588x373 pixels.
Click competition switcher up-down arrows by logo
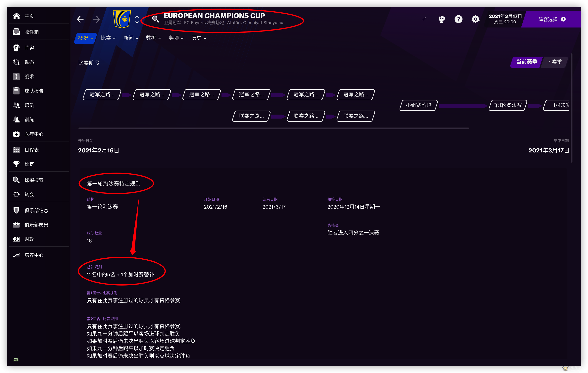pyautogui.click(x=137, y=20)
